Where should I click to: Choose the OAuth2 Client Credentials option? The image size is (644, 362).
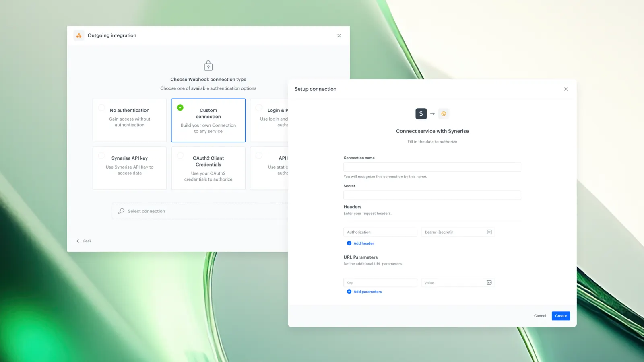coord(208,168)
